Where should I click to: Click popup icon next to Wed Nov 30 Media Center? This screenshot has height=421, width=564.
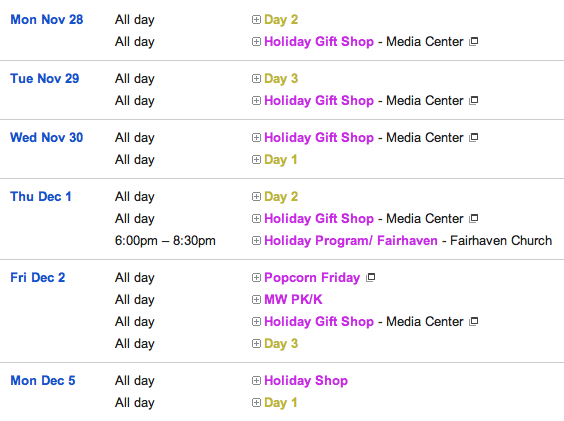click(474, 137)
